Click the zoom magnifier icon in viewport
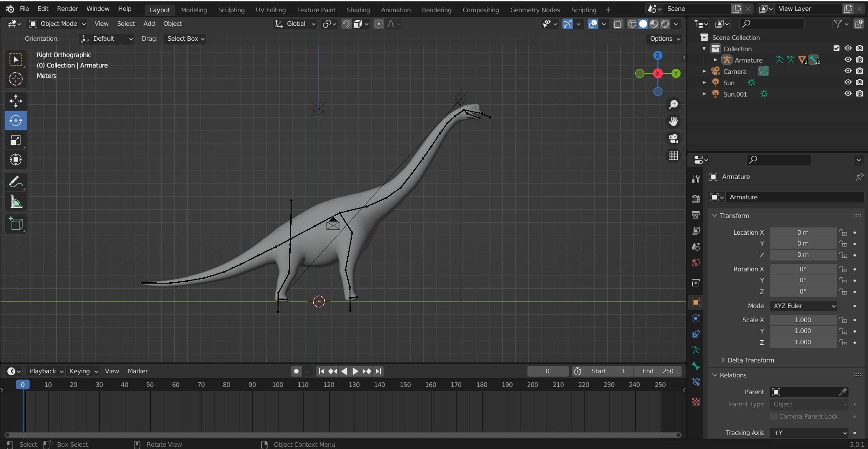This screenshot has height=449, width=868. [673, 105]
